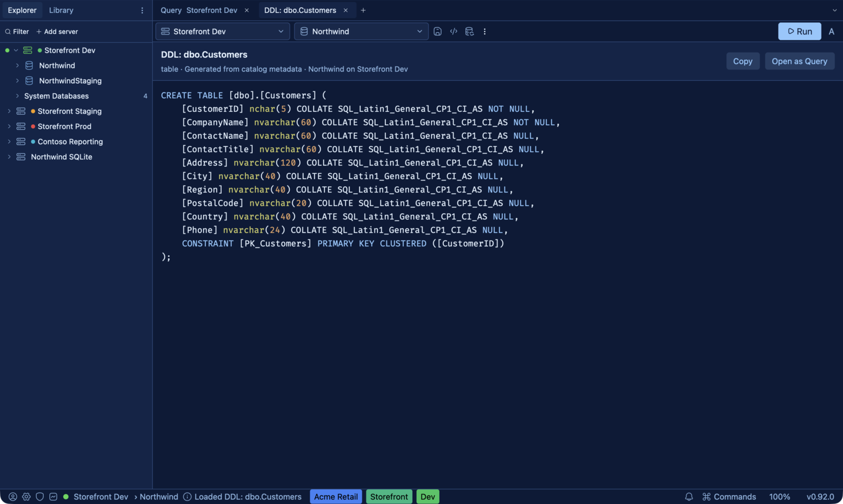Click the DDL: dbo.Customers heading
Viewport: 843px width, 504px height.
click(x=204, y=54)
